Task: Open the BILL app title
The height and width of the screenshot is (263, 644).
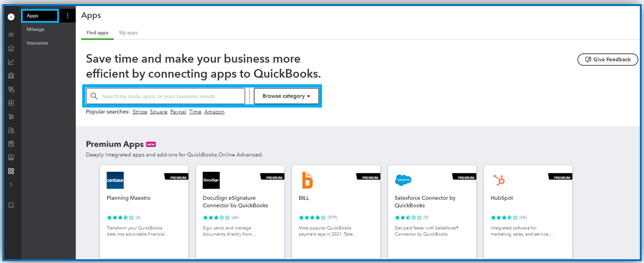Action: click(304, 198)
